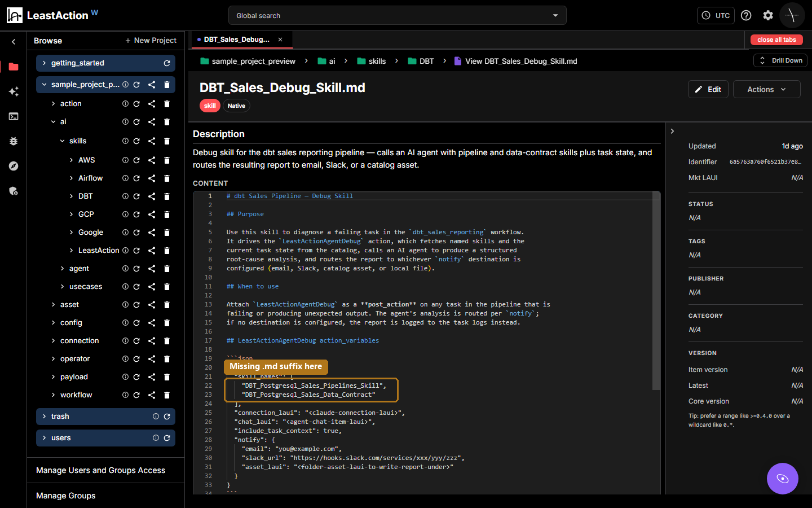812x508 pixels.
Task: Go to the ai breadcrumb
Action: point(326,61)
